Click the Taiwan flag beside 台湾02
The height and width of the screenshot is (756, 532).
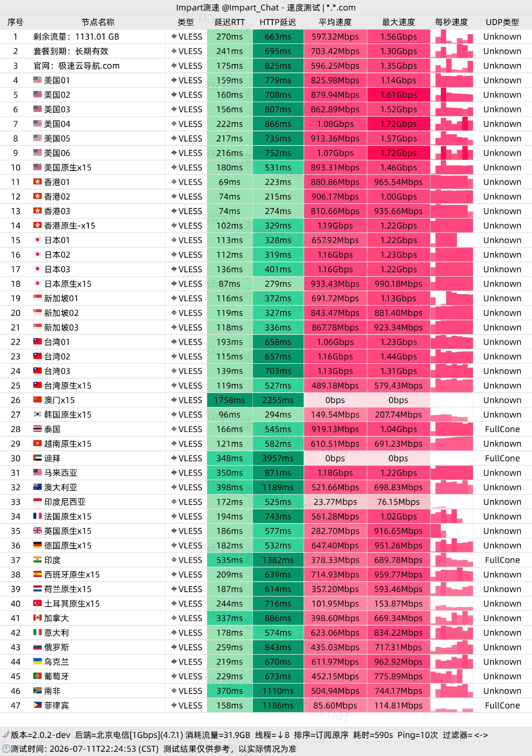[x=37, y=356]
